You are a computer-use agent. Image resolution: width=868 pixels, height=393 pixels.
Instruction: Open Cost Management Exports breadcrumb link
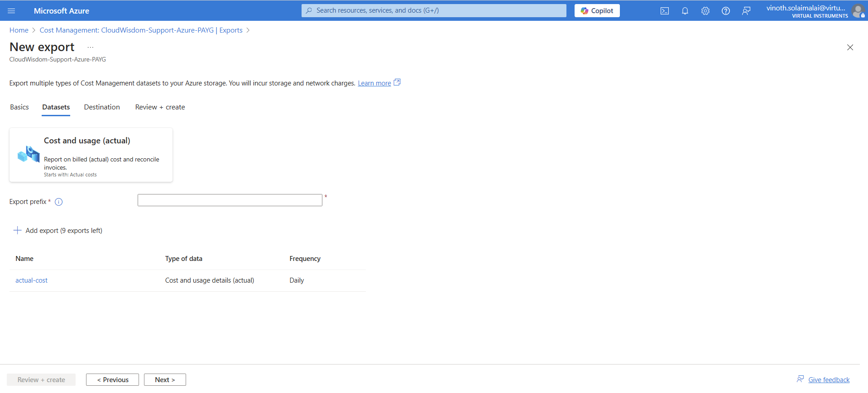tap(141, 30)
